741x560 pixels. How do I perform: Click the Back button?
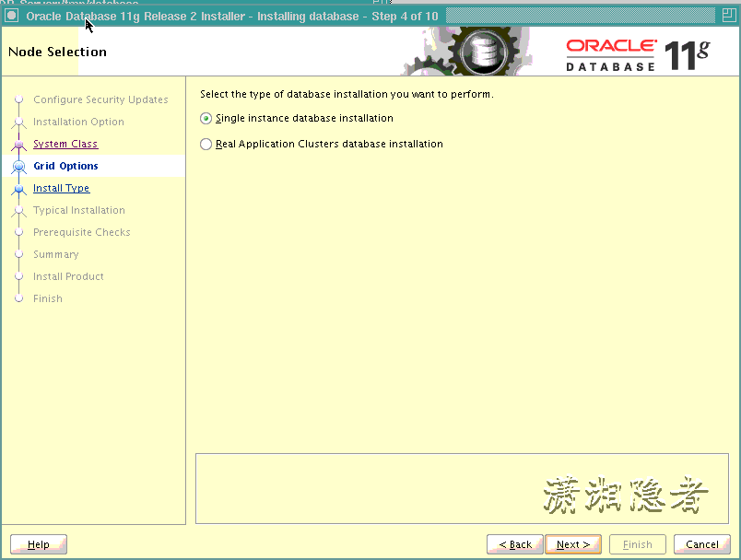[x=514, y=543]
